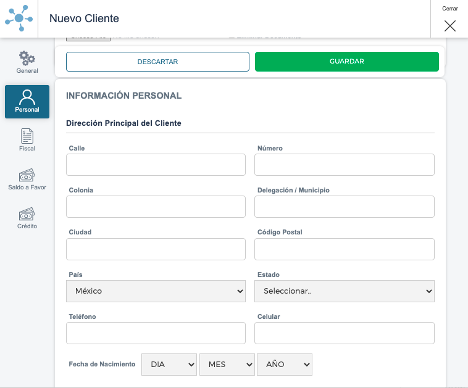Image resolution: width=468 pixels, height=388 pixels.
Task: Open the Crédito section
Action: tap(27, 218)
